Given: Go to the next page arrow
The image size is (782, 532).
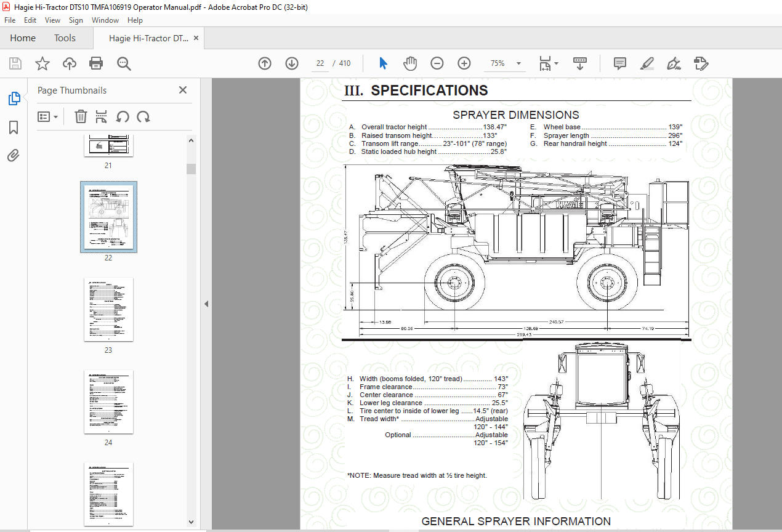Looking at the screenshot, I should 292,63.
